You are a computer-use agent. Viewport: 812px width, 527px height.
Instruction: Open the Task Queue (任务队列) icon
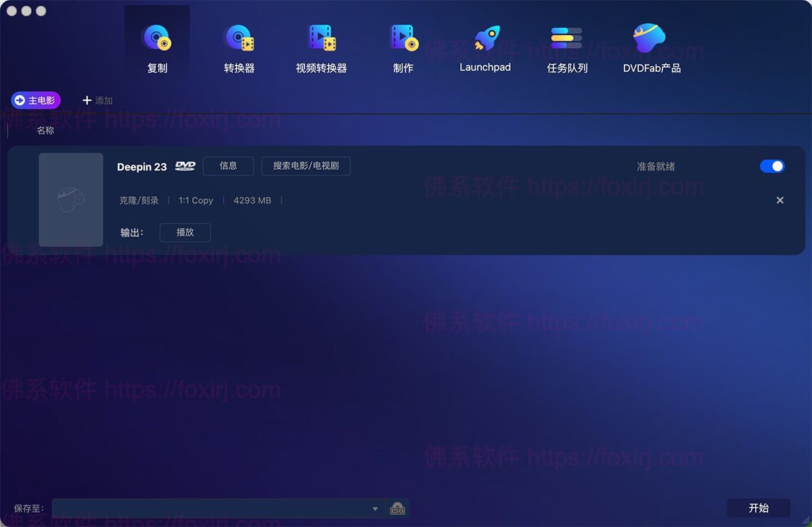click(567, 39)
